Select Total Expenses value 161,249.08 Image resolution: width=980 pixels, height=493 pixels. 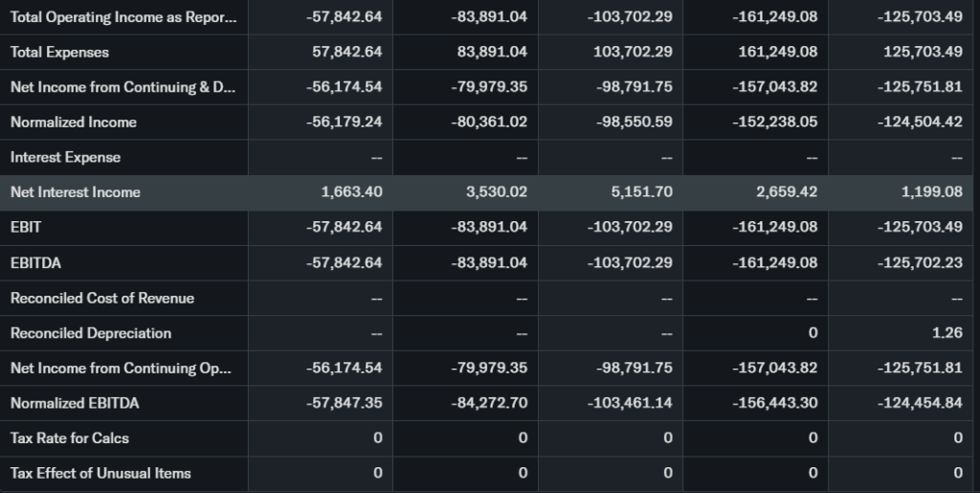tap(778, 52)
